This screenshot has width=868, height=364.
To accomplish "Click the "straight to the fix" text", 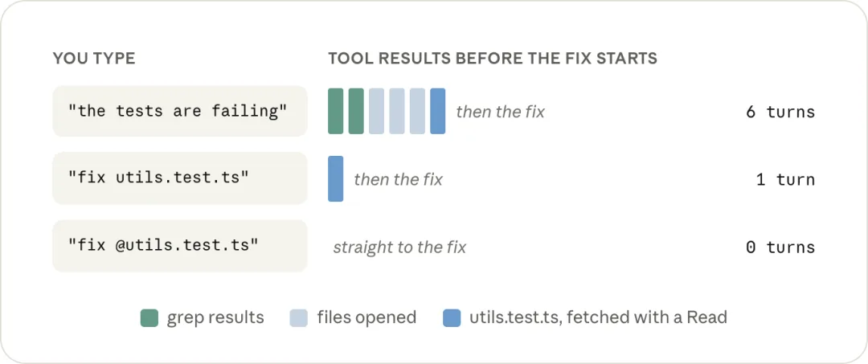I will 399,247.
